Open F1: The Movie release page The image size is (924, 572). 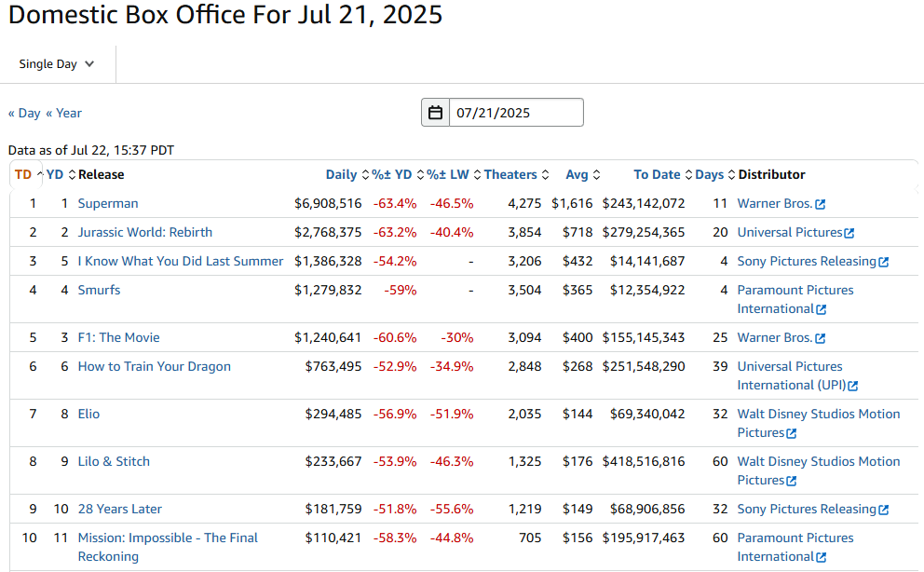coord(118,337)
